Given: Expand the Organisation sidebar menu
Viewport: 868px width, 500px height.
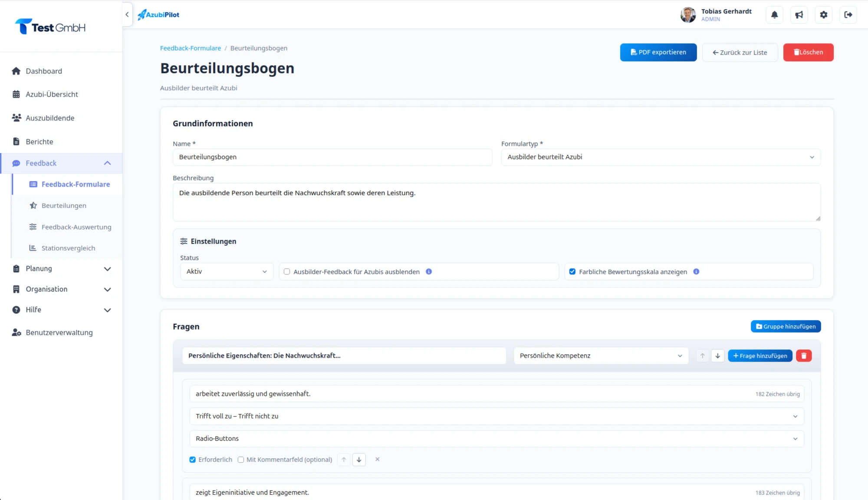Looking at the screenshot, I should 61,289.
